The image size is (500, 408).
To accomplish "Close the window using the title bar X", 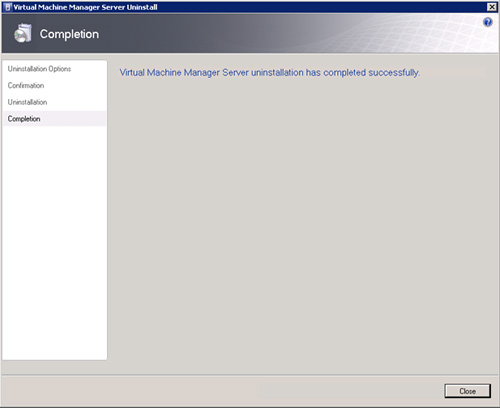I will tap(492, 7).
